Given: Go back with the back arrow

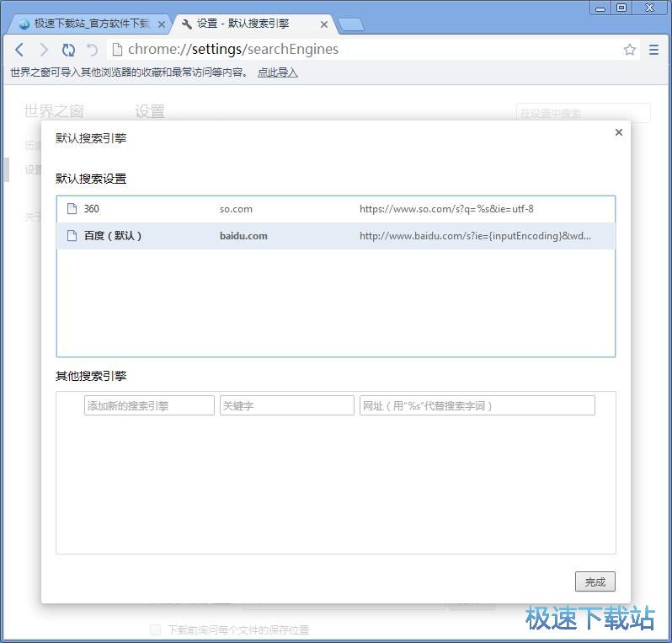Looking at the screenshot, I should click(19, 50).
